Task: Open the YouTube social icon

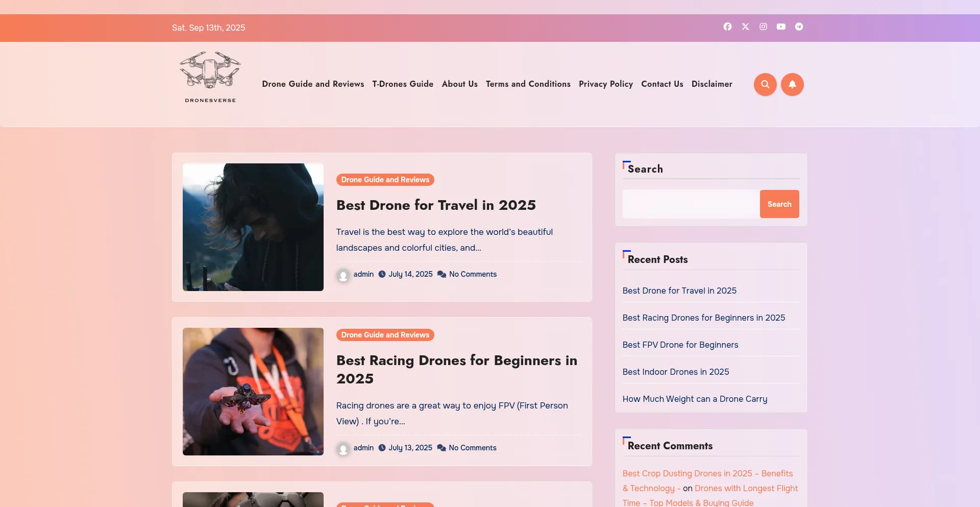Action: pyautogui.click(x=781, y=27)
